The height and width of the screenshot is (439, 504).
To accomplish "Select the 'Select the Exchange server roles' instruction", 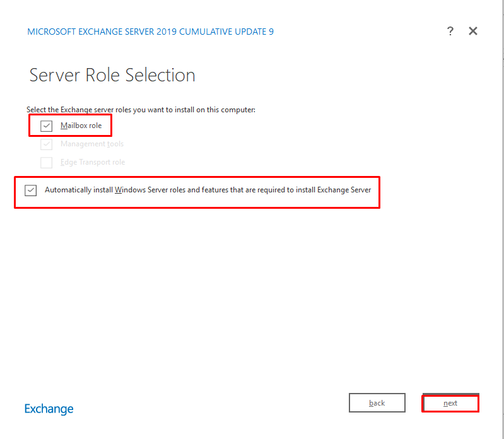I will pos(141,110).
